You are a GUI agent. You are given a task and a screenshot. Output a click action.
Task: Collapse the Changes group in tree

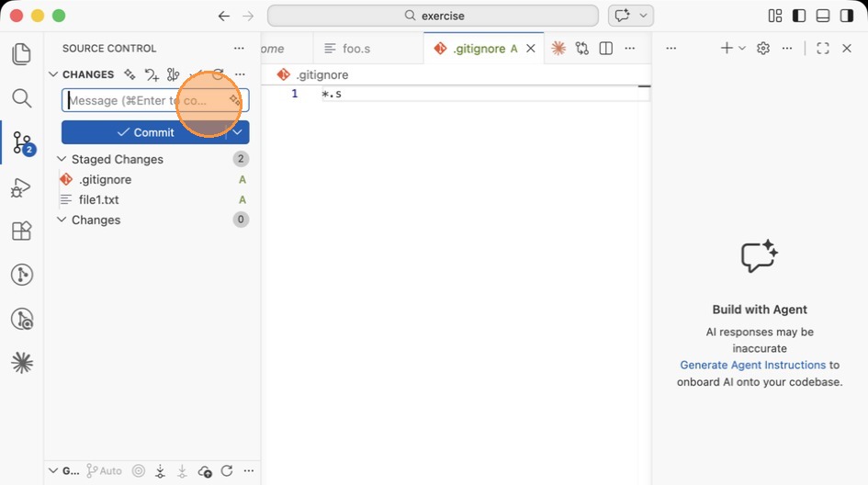tap(62, 220)
